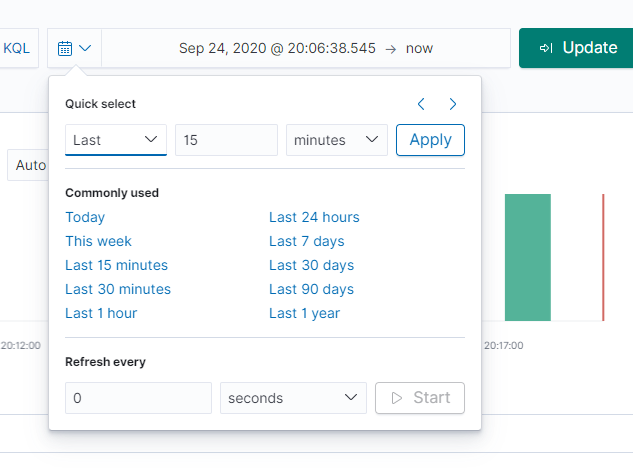633x475 pixels.
Task: Click the green histogram bar
Action: [x=527, y=257]
